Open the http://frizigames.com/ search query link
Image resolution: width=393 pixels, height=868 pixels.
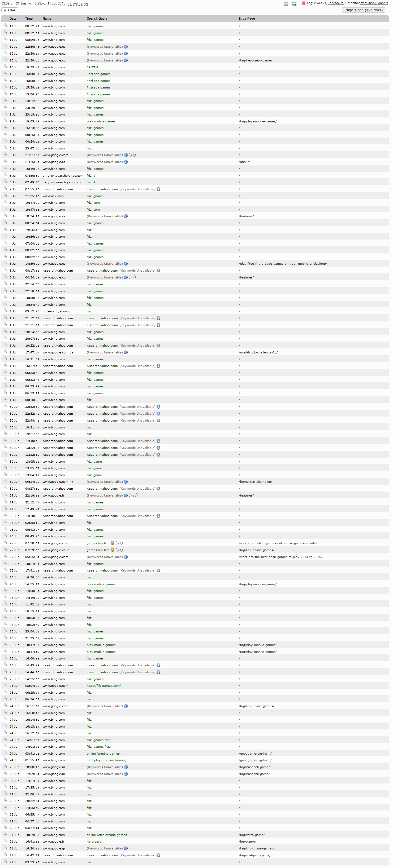(x=103, y=686)
